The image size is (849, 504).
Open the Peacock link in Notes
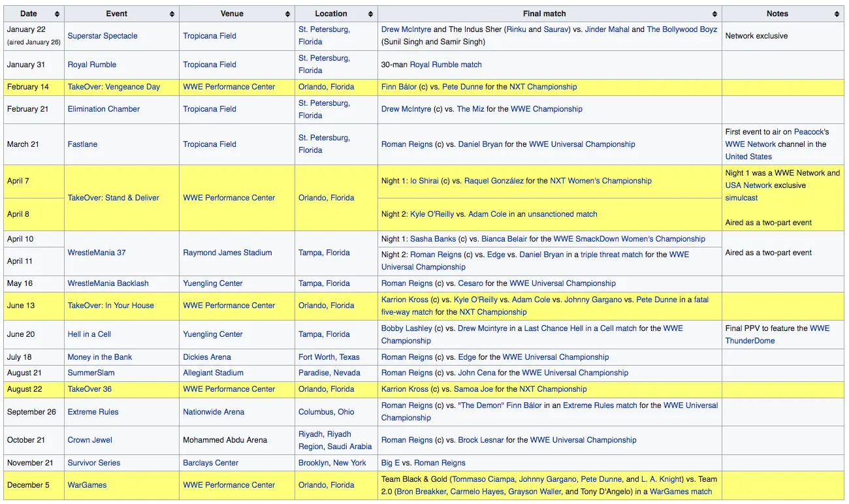[810, 132]
